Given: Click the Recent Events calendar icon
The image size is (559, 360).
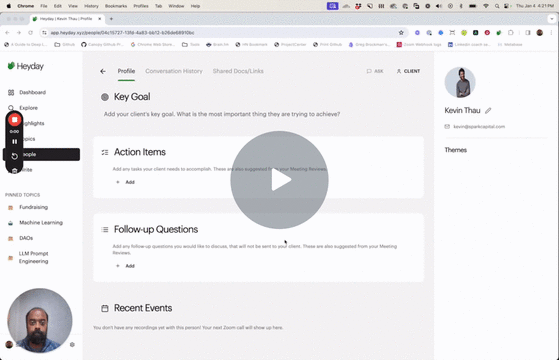Looking at the screenshot, I should click(105, 308).
